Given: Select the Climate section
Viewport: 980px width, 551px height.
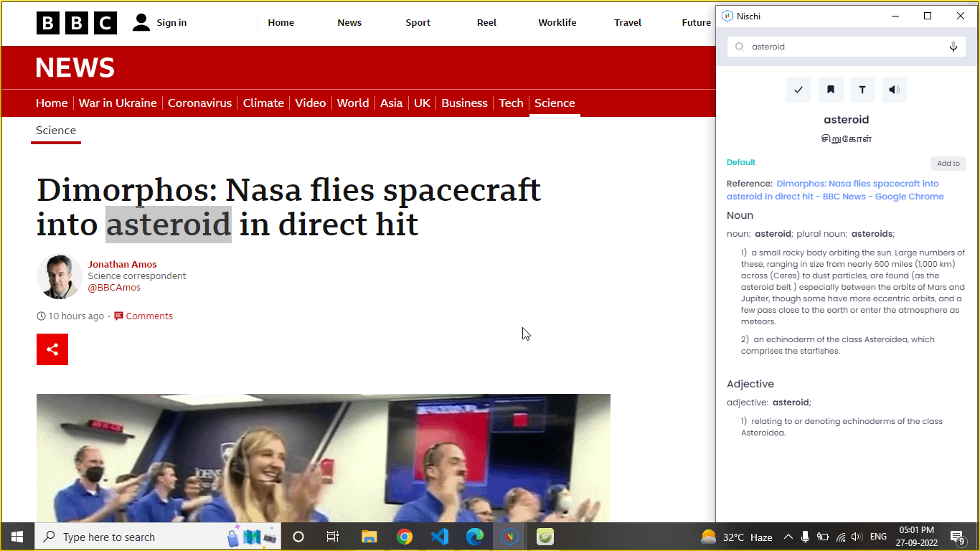Looking at the screenshot, I should click(x=263, y=103).
